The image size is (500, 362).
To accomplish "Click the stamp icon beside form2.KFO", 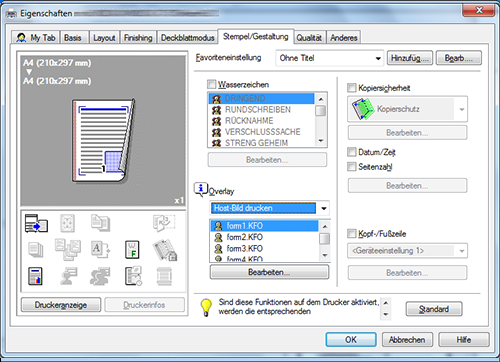I will 218,237.
